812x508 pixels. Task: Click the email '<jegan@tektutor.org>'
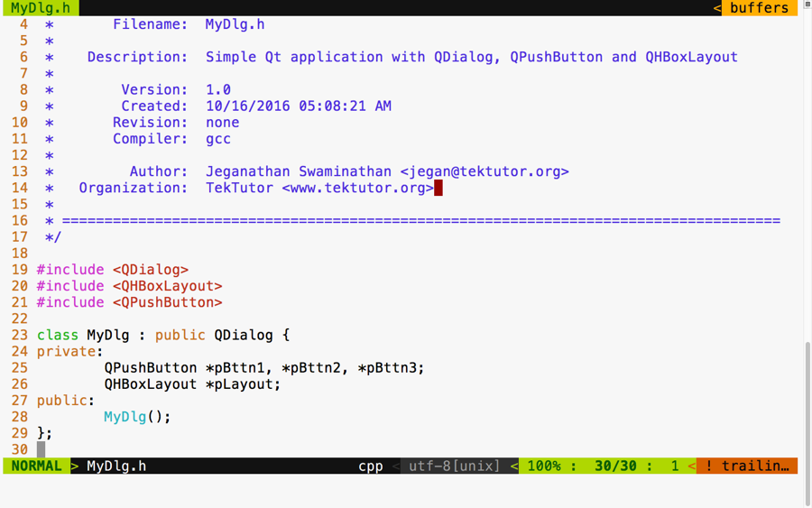coord(484,171)
